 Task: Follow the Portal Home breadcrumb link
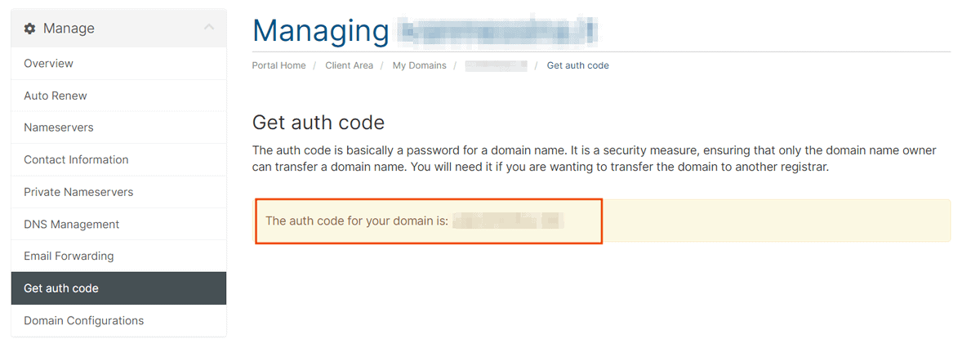point(279,65)
